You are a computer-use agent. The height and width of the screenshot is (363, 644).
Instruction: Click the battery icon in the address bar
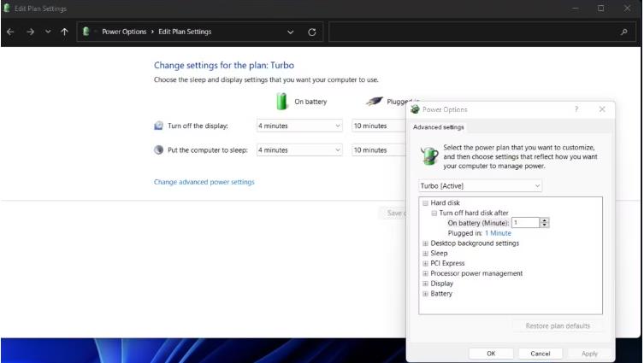(x=86, y=32)
